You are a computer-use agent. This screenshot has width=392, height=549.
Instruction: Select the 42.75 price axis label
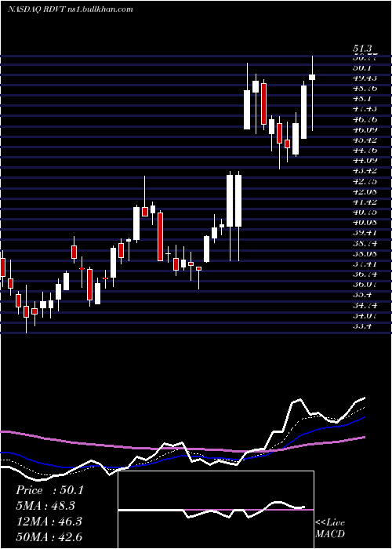coord(365,181)
